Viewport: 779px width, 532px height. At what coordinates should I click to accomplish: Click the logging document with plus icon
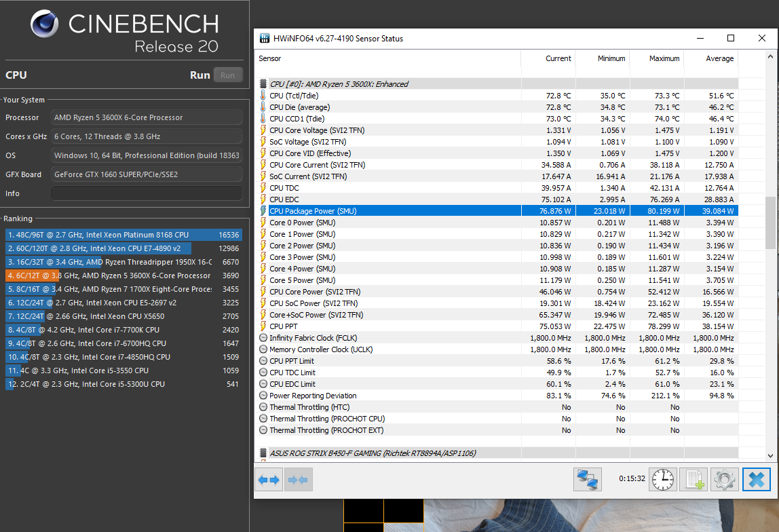pos(693,480)
